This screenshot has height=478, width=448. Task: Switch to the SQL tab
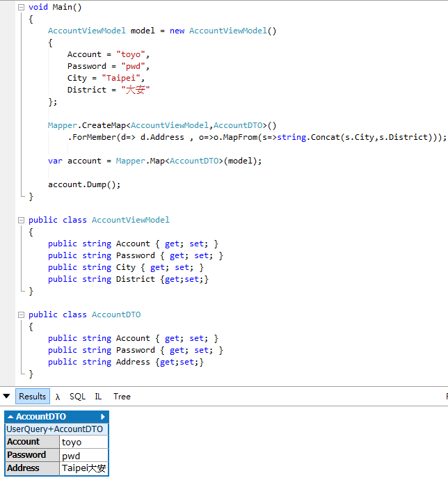pos(77,397)
